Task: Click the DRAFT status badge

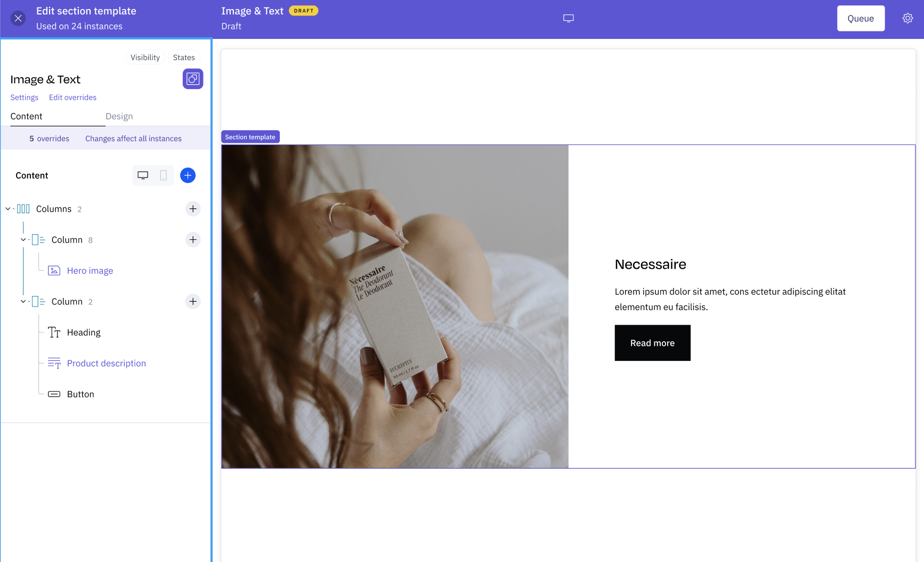Action: point(304,11)
